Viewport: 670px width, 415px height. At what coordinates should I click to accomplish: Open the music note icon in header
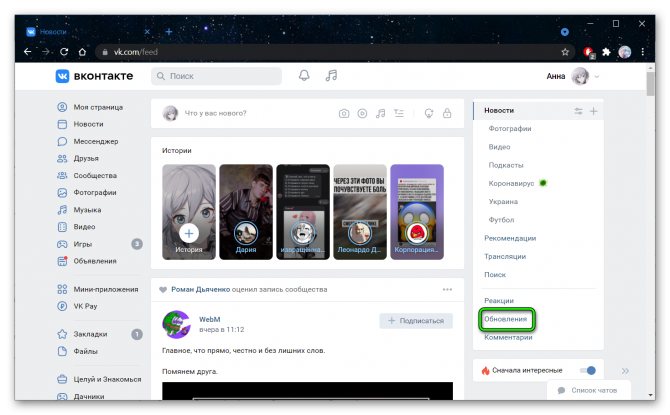331,76
